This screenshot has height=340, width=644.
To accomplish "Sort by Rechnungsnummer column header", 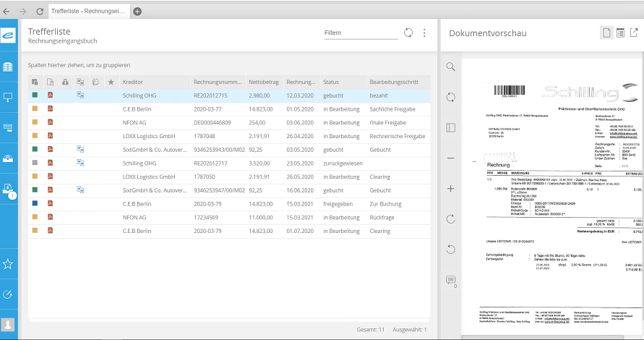I will point(218,82).
